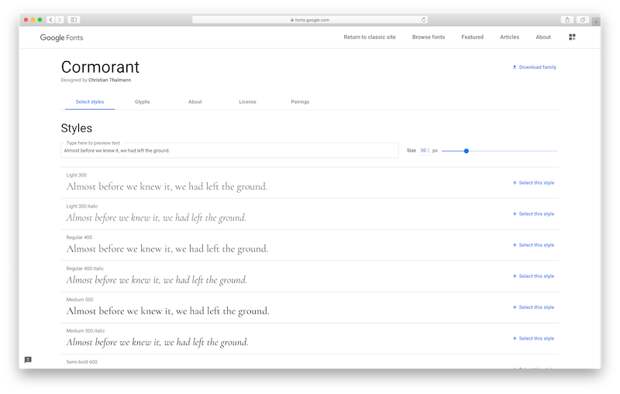Select this style for Light 300
The width and height of the screenshot is (620, 394).
pos(533,183)
